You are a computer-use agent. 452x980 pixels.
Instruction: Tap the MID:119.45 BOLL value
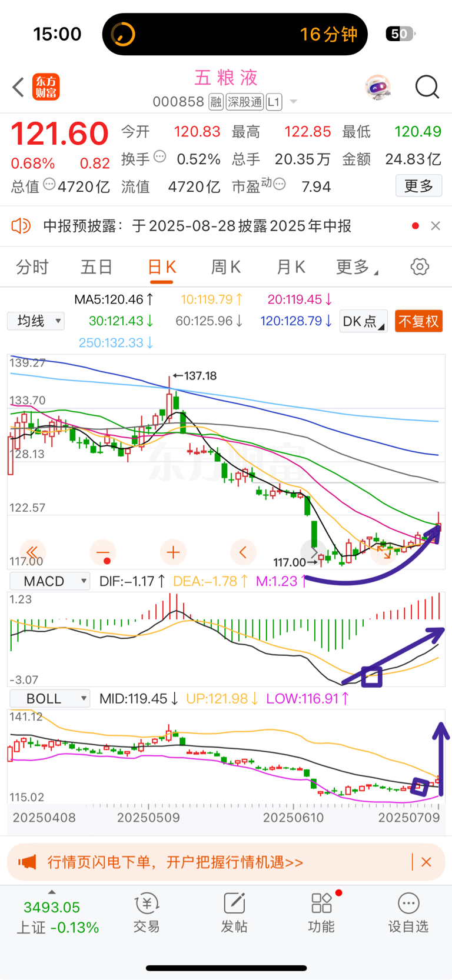pos(139,698)
